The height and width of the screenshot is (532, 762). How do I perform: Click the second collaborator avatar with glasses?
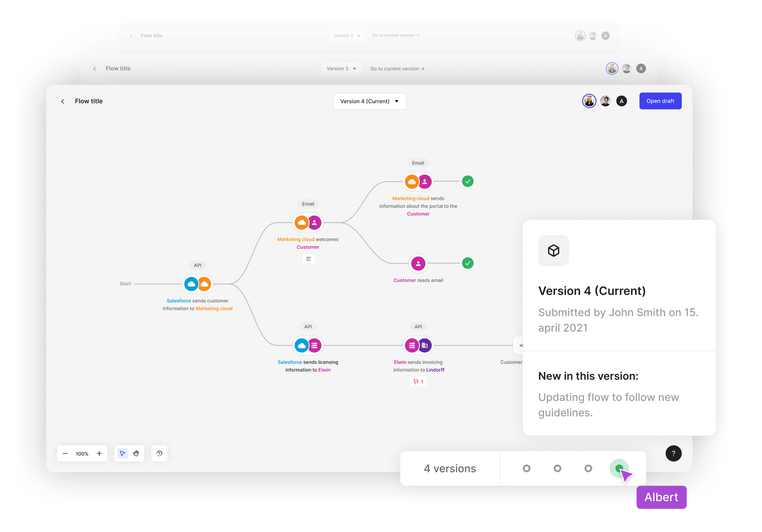(605, 101)
